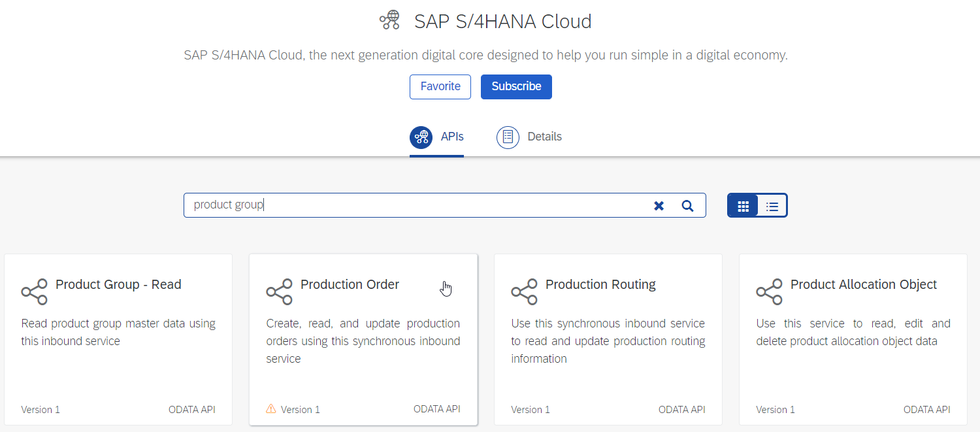The height and width of the screenshot is (432, 980).
Task: Open the Production Routing card title
Action: [600, 285]
